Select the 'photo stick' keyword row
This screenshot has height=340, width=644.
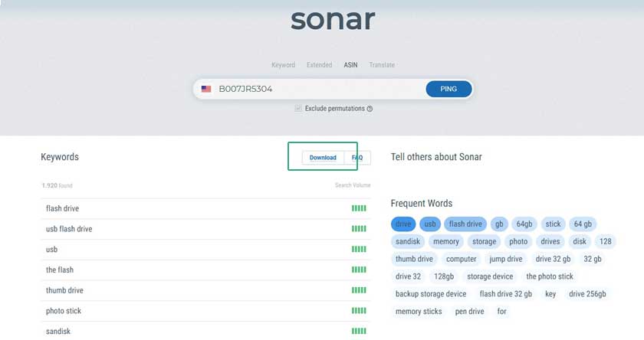pyautogui.click(x=205, y=311)
